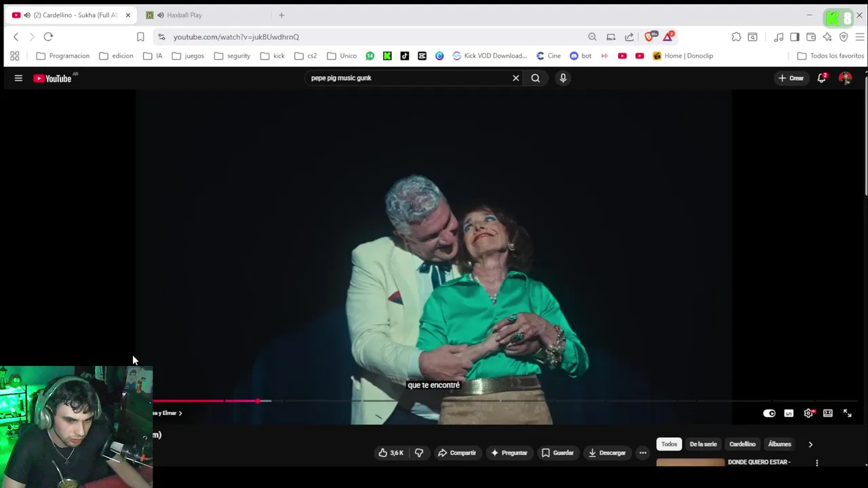
Task: Open the segurity bookmarks folder
Action: click(x=232, y=56)
